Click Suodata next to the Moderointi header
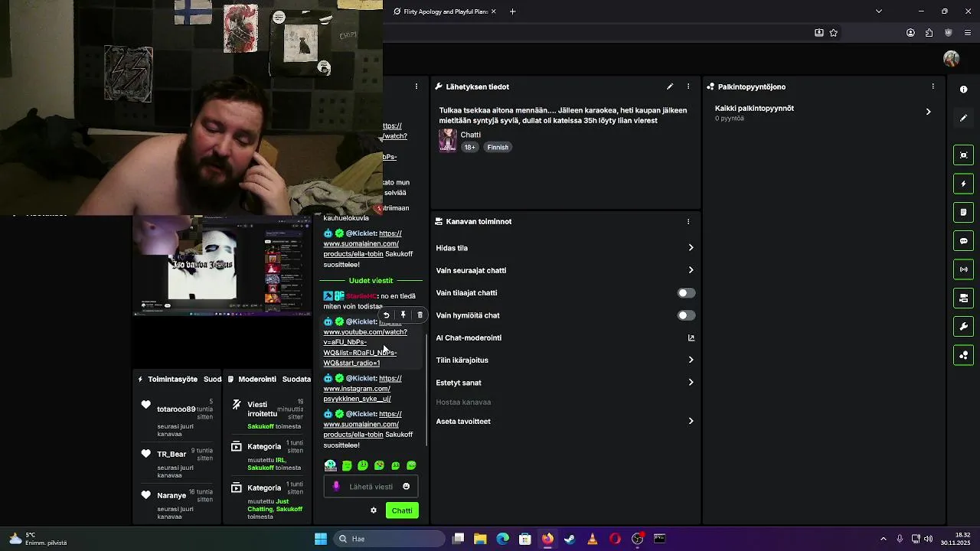This screenshot has width=980, height=551. coord(296,379)
